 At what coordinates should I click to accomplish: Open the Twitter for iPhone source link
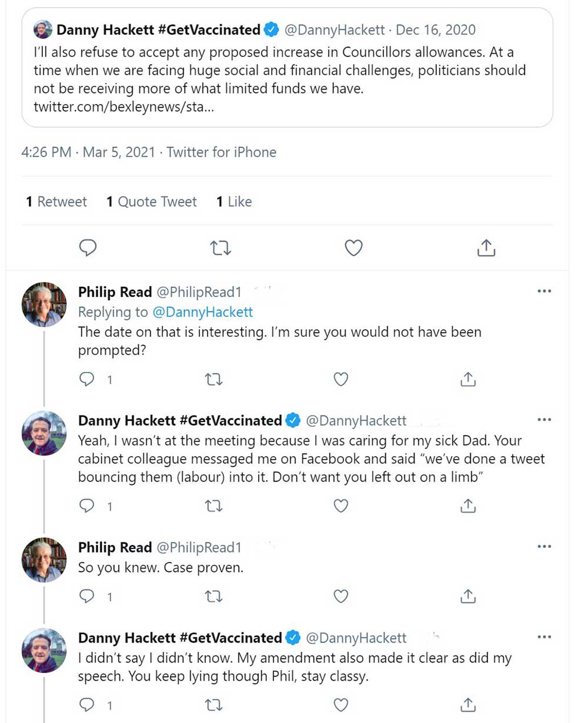point(222,152)
